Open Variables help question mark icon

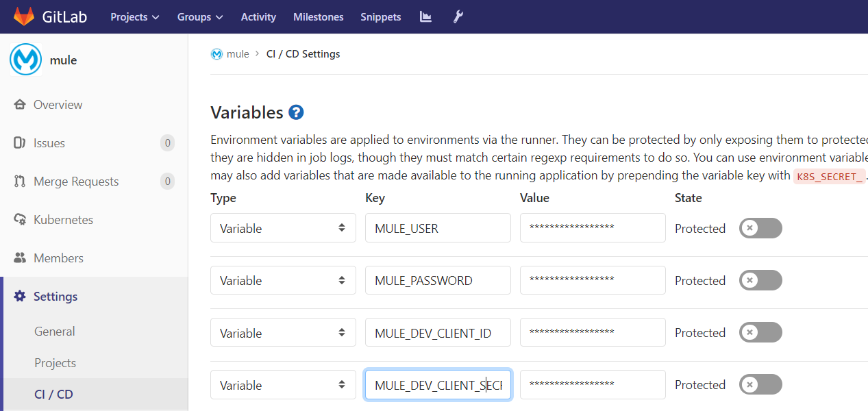tap(296, 112)
